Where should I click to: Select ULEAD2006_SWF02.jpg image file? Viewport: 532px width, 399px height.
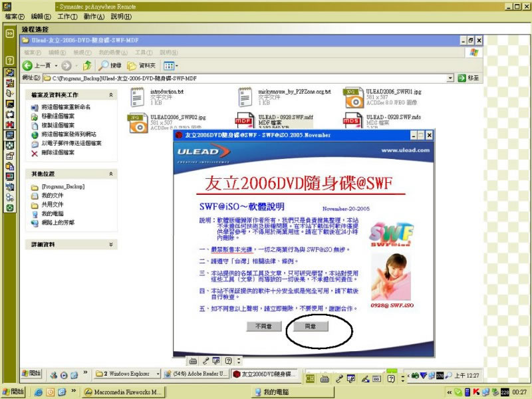(x=138, y=123)
